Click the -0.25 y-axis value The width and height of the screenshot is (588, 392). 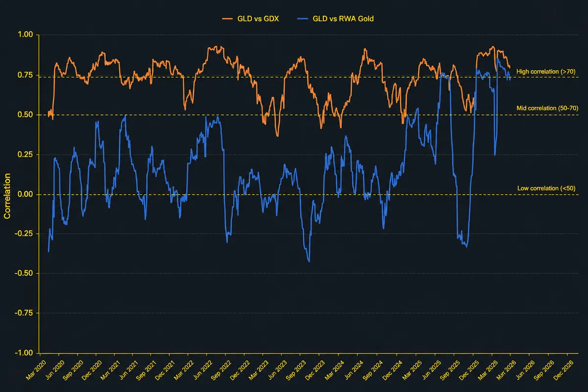pyautogui.click(x=24, y=234)
